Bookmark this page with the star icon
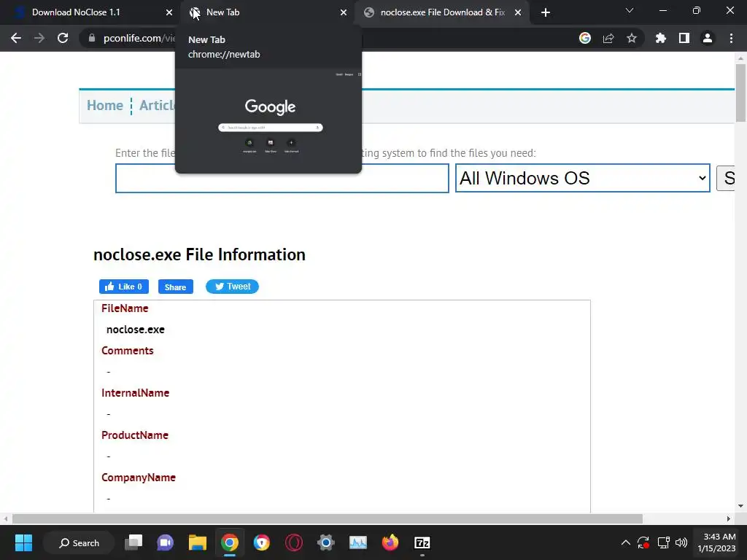 [x=632, y=38]
